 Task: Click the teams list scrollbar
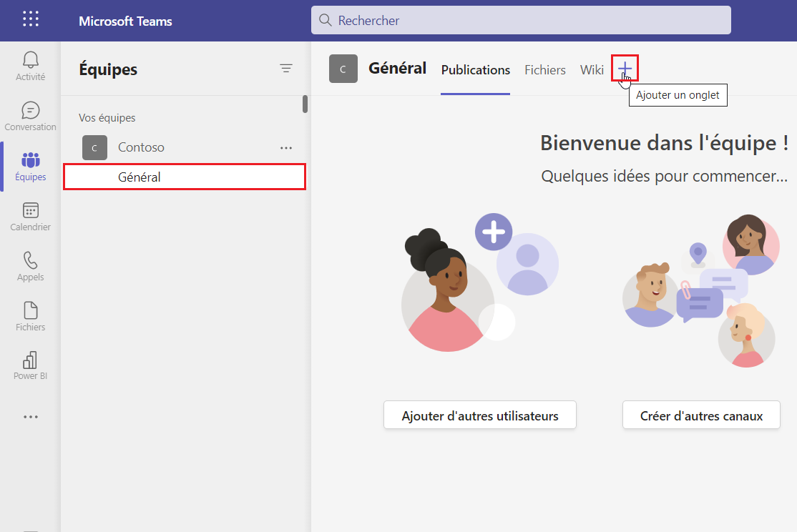pos(305,104)
